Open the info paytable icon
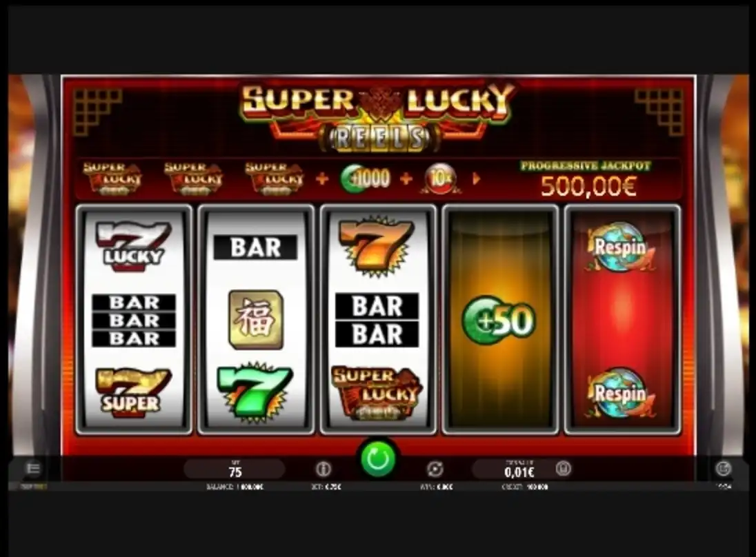 tap(323, 468)
